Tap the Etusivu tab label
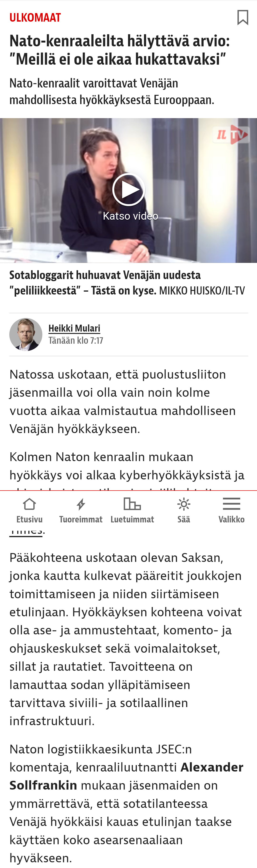 click(29, 519)
